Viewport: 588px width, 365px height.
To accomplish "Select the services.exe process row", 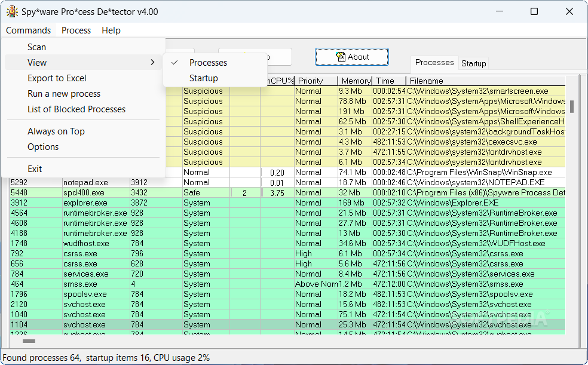I will (x=287, y=274).
